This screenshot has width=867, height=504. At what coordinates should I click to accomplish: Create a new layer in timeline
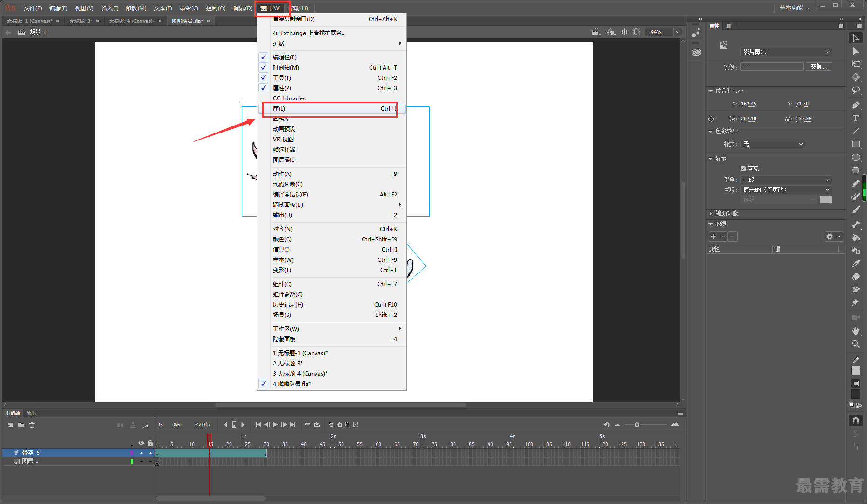(10, 425)
